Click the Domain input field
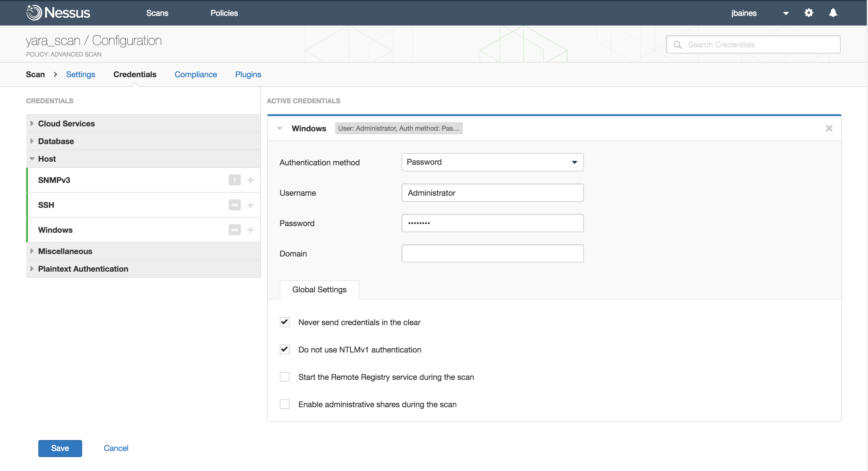868x471 pixels. pyautogui.click(x=493, y=253)
